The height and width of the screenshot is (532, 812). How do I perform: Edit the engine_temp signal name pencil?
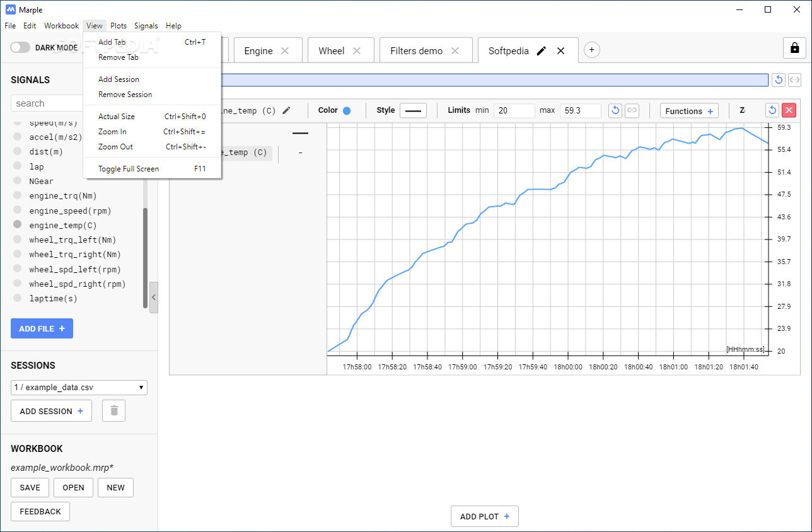[x=286, y=110]
